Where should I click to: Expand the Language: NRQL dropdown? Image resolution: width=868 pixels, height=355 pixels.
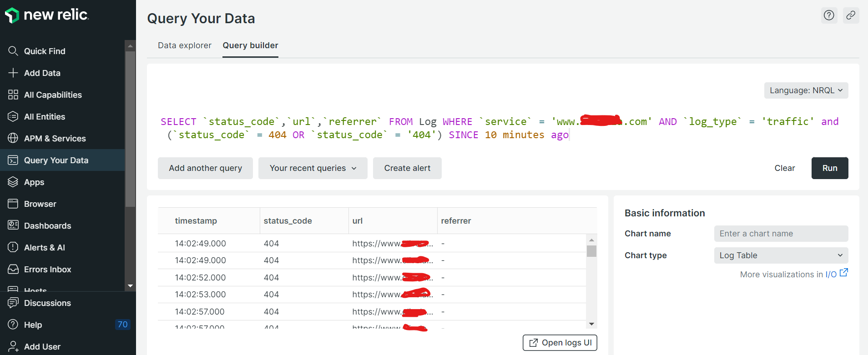806,90
